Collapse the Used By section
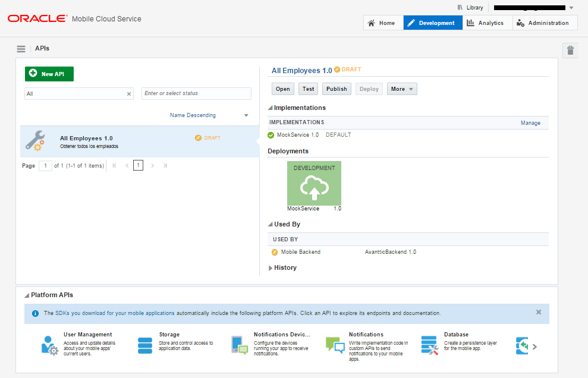Viewport: 588px width, 378px height. point(270,224)
